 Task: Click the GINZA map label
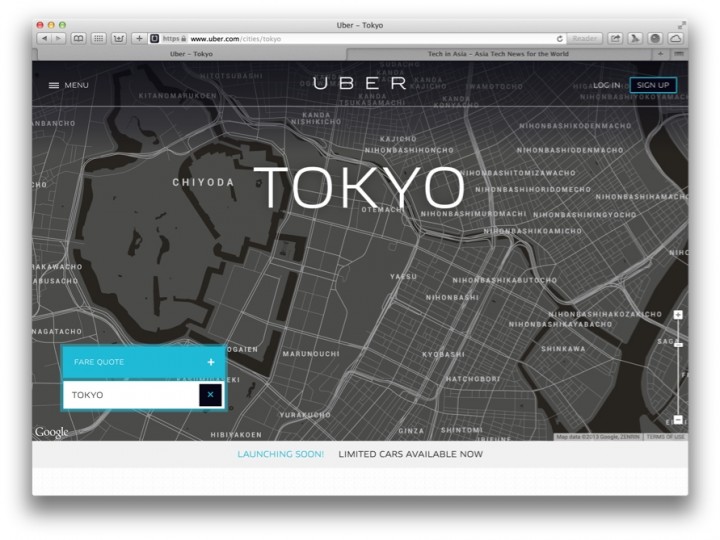[x=411, y=431]
